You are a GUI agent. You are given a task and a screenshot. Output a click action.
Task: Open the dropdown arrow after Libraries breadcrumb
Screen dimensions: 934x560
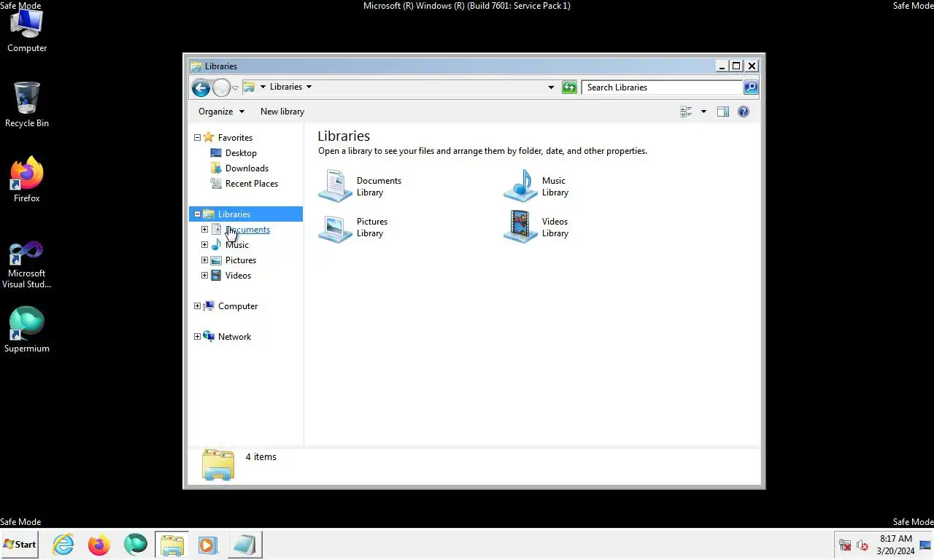tap(309, 87)
